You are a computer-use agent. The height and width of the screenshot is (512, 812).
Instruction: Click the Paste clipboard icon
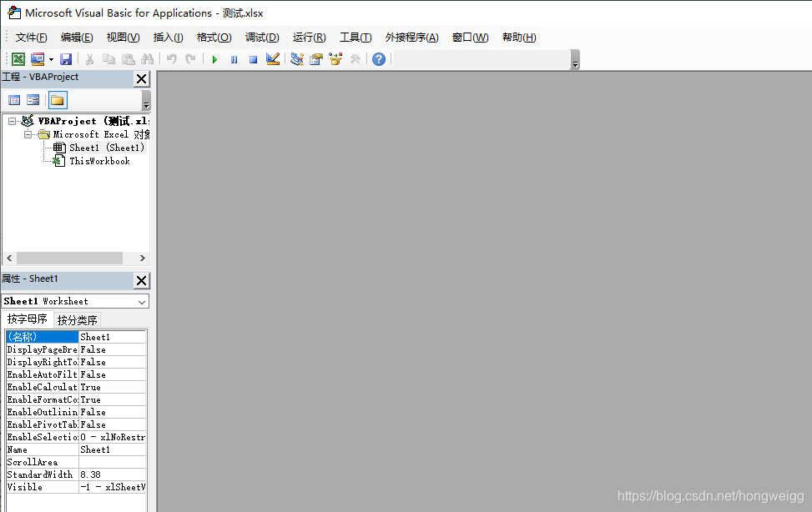point(128,59)
